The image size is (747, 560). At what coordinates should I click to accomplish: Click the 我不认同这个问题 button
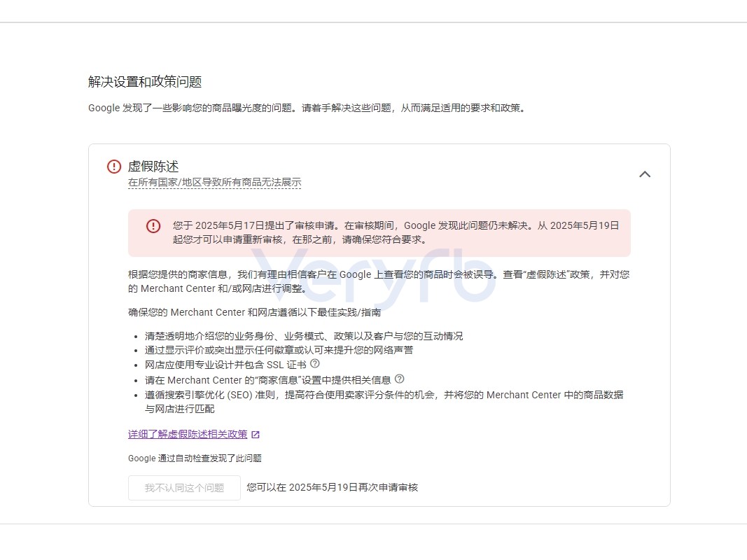[x=184, y=488]
